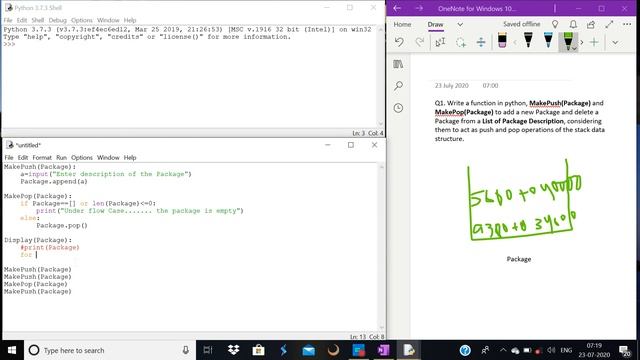Image resolution: width=640 pixels, height=360 pixels.
Task: Open green pen options dropdown arrow
Action: click(574, 49)
